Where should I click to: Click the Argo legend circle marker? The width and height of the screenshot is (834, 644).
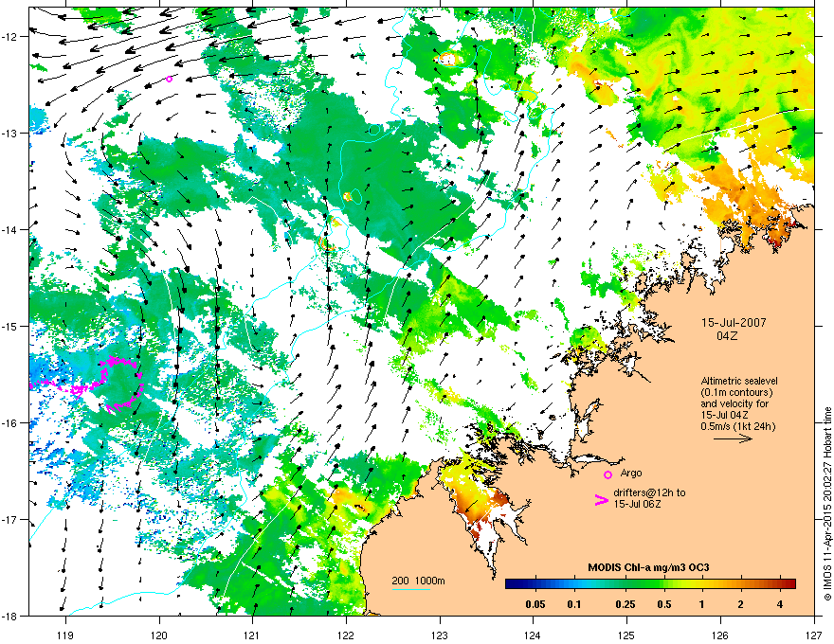point(607,474)
